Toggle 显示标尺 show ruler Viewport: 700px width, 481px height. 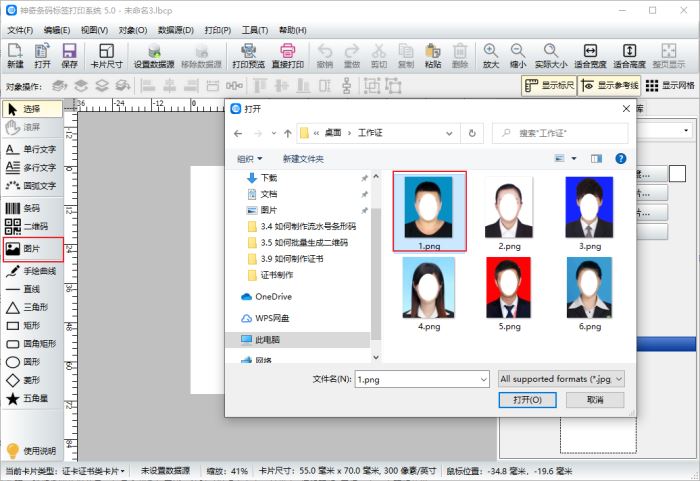[x=549, y=85]
